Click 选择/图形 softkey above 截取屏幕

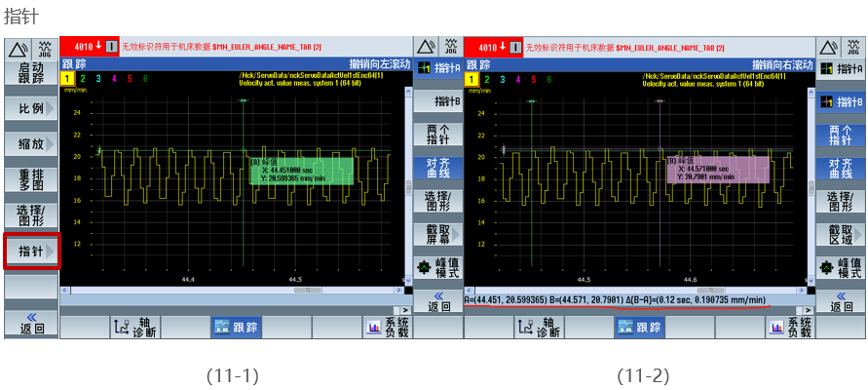tap(438, 201)
